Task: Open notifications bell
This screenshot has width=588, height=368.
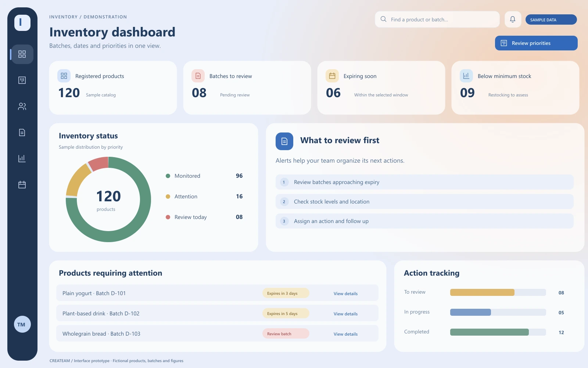Action: coord(513,19)
